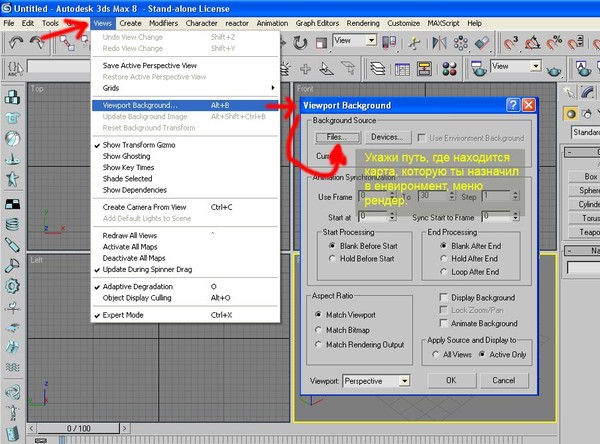Open the Array tool icon
Screen dimensions: 600x444
click(461, 42)
